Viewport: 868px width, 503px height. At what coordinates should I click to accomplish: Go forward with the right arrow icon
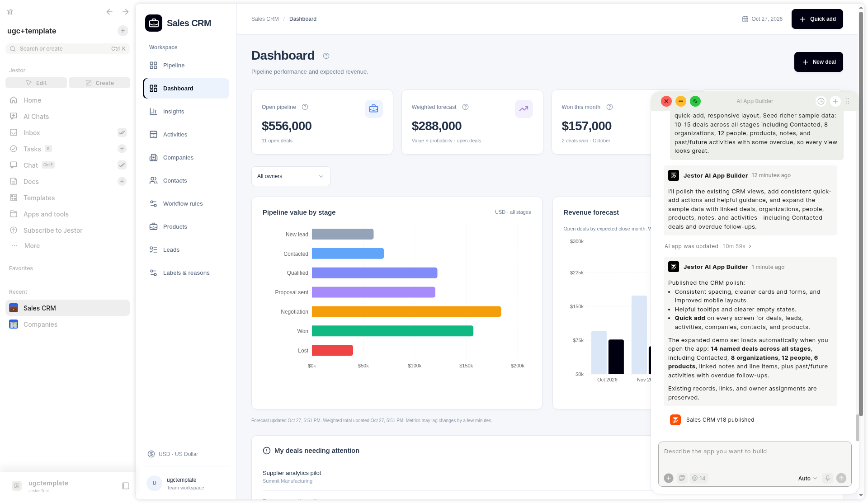pyautogui.click(x=126, y=12)
